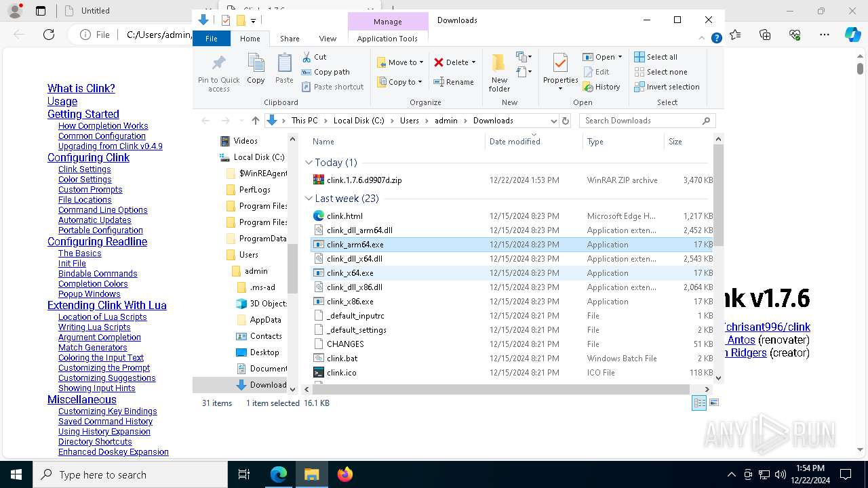Click the Pin to Quick access icon
The image size is (868, 488).
click(x=218, y=73)
